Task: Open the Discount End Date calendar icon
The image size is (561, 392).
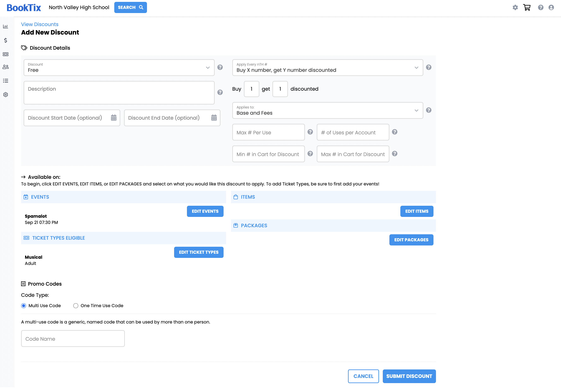Action: [214, 118]
